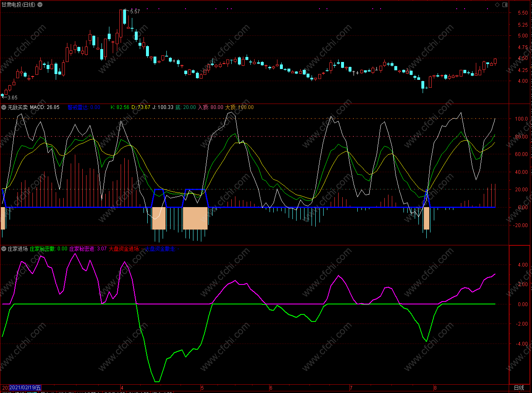The height and width of the screenshot is (393, 532).
Task: Click the 日线 period button at bottom right
Action: click(x=519, y=388)
